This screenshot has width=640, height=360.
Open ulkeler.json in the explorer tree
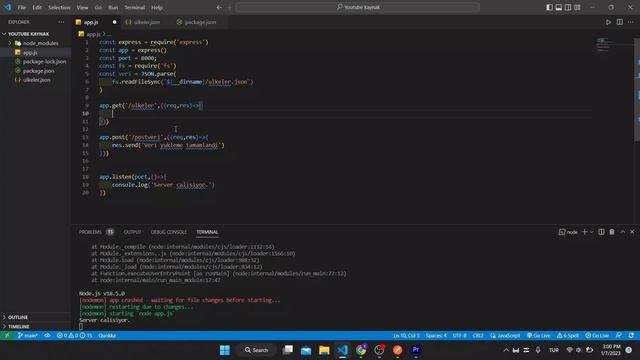click(36, 80)
